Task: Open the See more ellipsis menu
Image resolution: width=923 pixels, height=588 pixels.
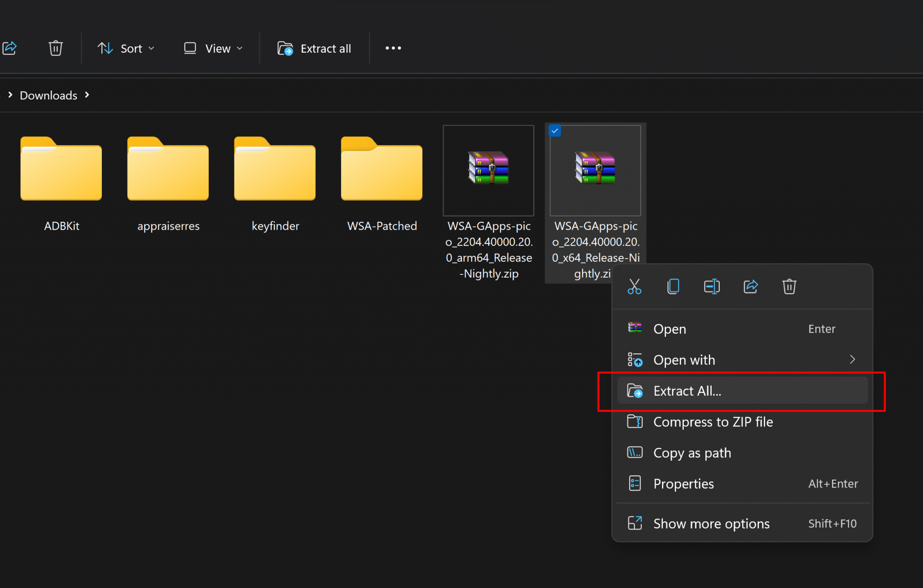Action: [393, 48]
